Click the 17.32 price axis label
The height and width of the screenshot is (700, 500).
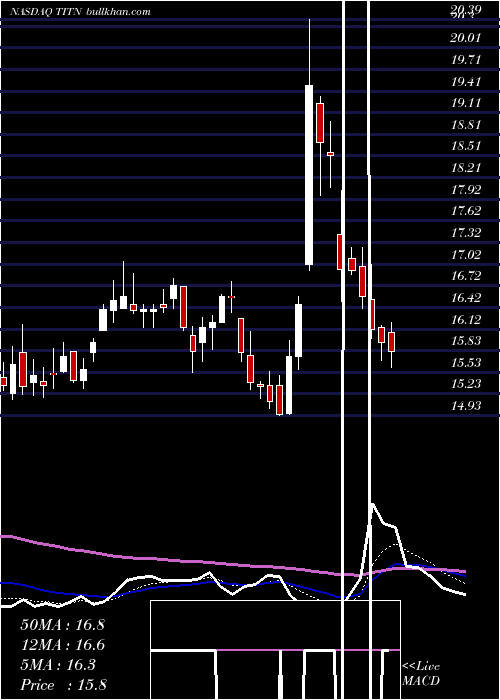(x=466, y=233)
